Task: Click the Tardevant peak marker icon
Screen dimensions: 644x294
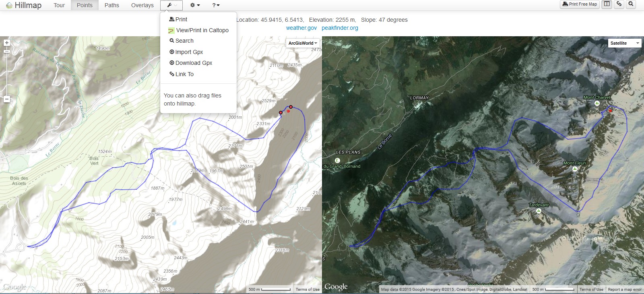Action: tap(539, 211)
